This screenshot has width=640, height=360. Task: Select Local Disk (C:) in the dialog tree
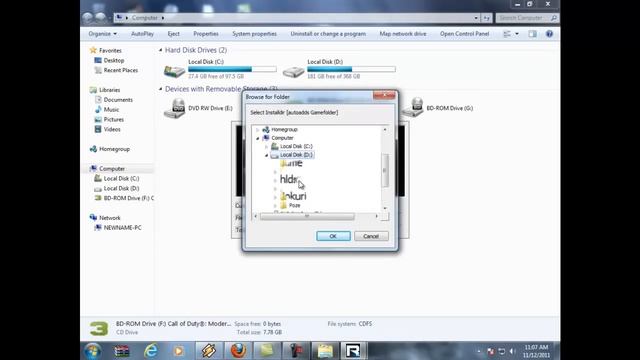(x=296, y=146)
